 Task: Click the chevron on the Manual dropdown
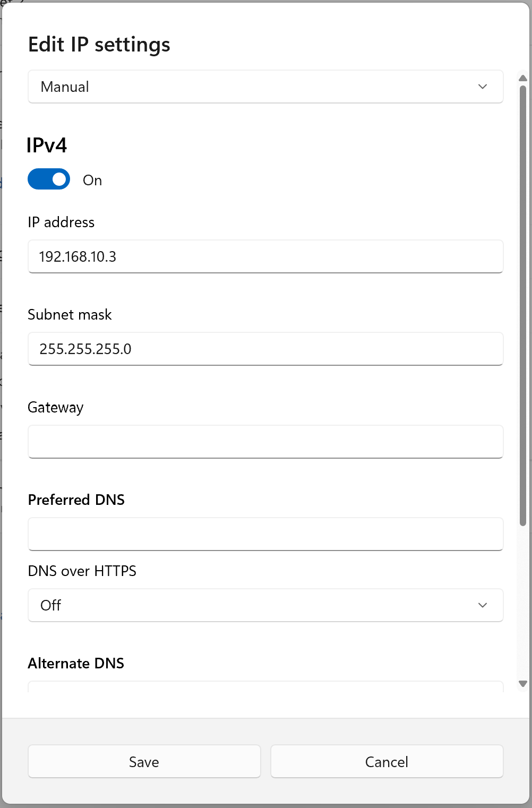tap(483, 87)
